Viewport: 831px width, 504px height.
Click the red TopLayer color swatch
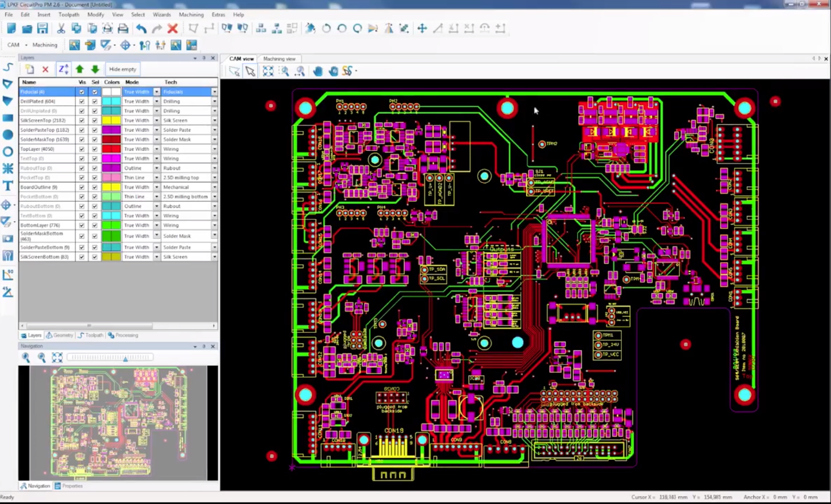pos(112,149)
